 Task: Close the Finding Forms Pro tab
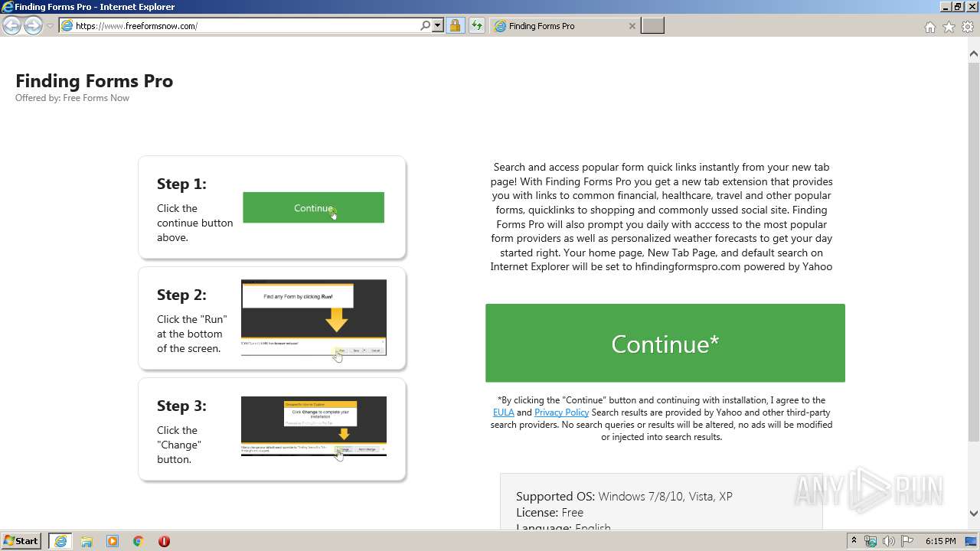click(632, 25)
